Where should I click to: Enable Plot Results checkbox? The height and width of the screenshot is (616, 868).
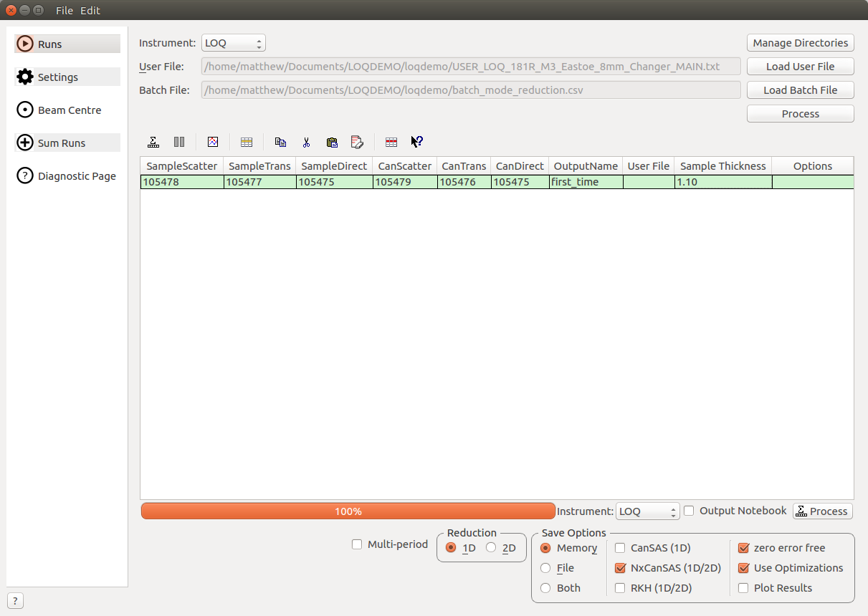[x=743, y=588]
